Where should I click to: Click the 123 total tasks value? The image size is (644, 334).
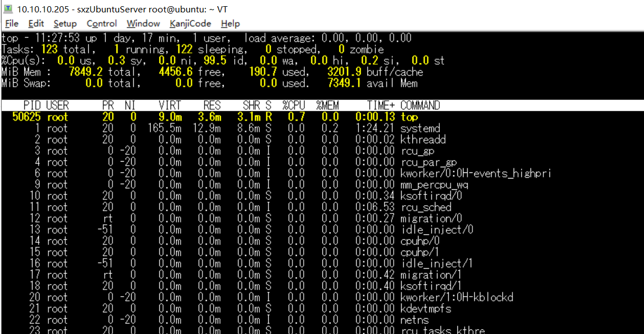click(x=49, y=50)
